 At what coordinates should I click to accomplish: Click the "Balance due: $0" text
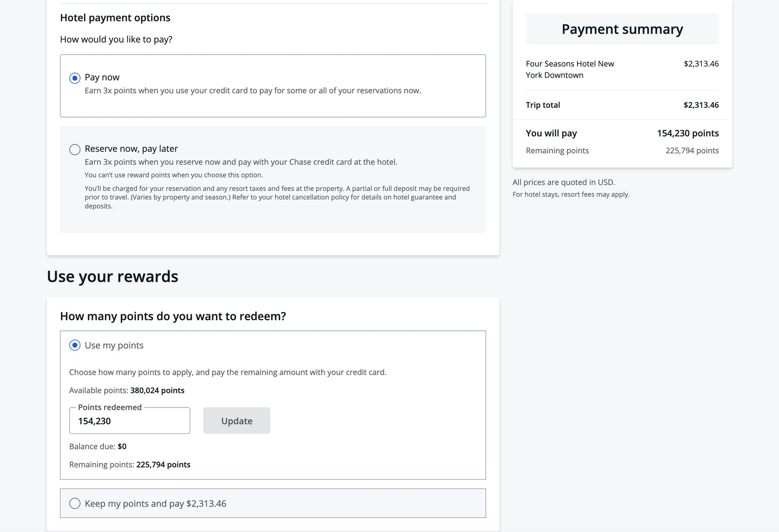click(x=98, y=446)
